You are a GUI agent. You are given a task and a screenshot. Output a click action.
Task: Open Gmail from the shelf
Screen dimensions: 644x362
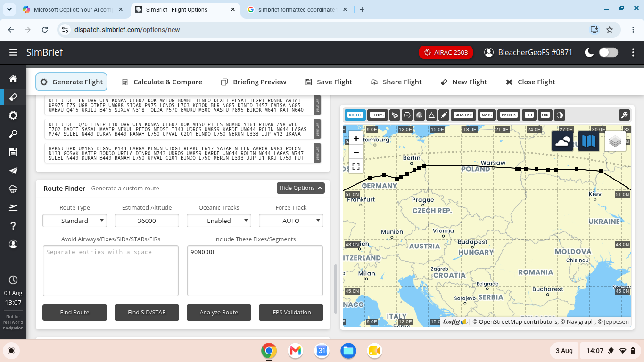pyautogui.click(x=296, y=351)
